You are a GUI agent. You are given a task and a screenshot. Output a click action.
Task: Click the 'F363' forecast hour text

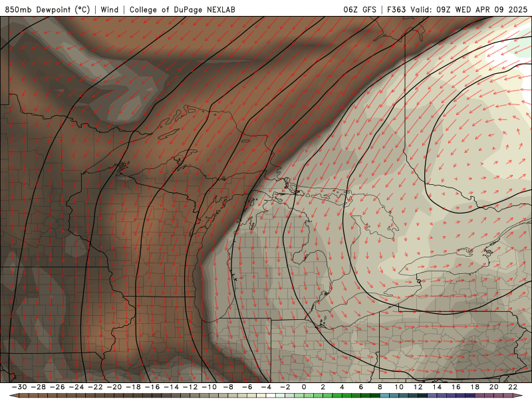pyautogui.click(x=396, y=9)
